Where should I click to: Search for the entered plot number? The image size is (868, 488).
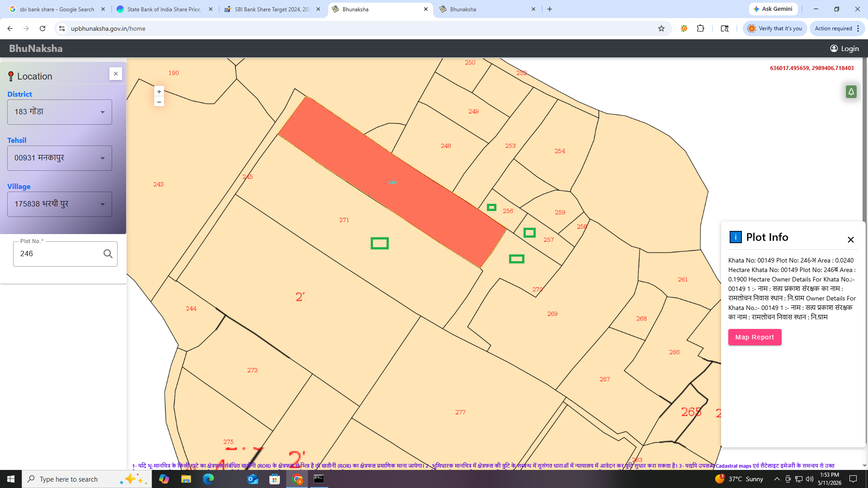(x=108, y=254)
